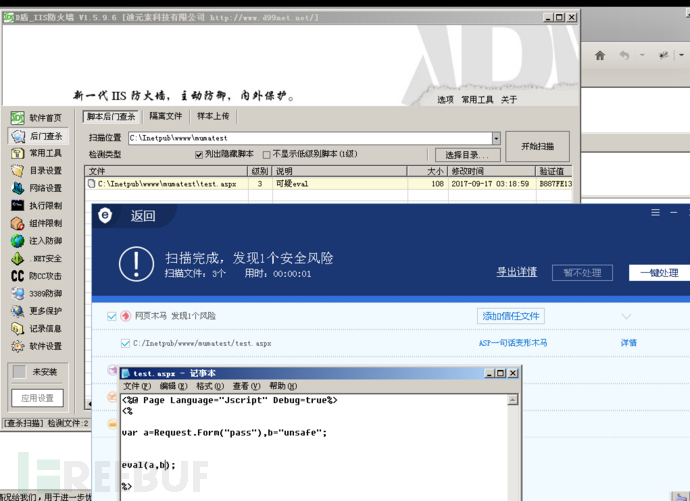
Task: Open 更多保护 sidebar item
Action: pyautogui.click(x=37, y=311)
